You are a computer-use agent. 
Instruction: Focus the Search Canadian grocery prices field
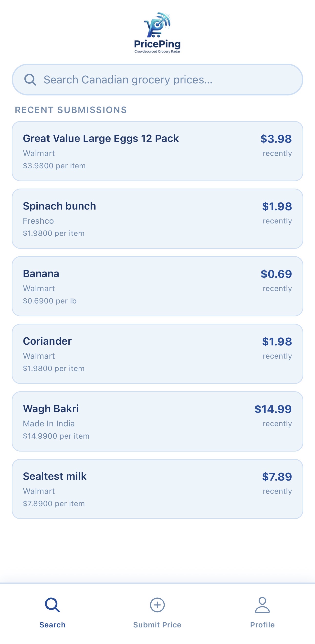[x=157, y=80]
